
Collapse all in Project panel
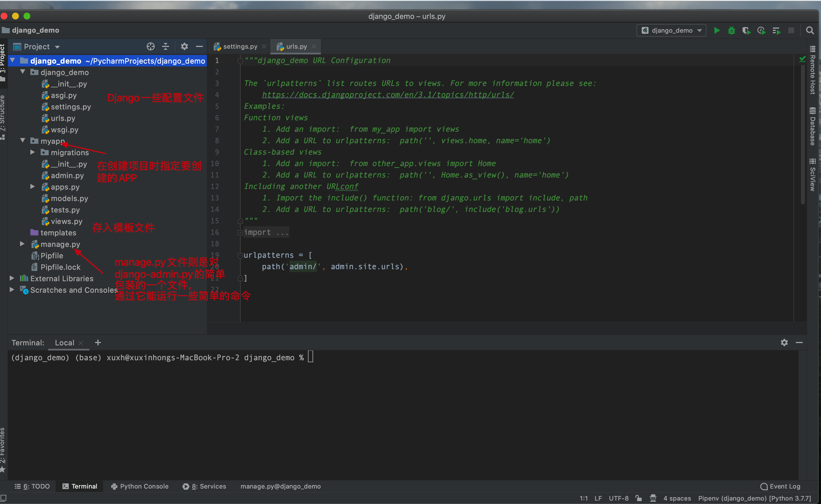(x=165, y=46)
